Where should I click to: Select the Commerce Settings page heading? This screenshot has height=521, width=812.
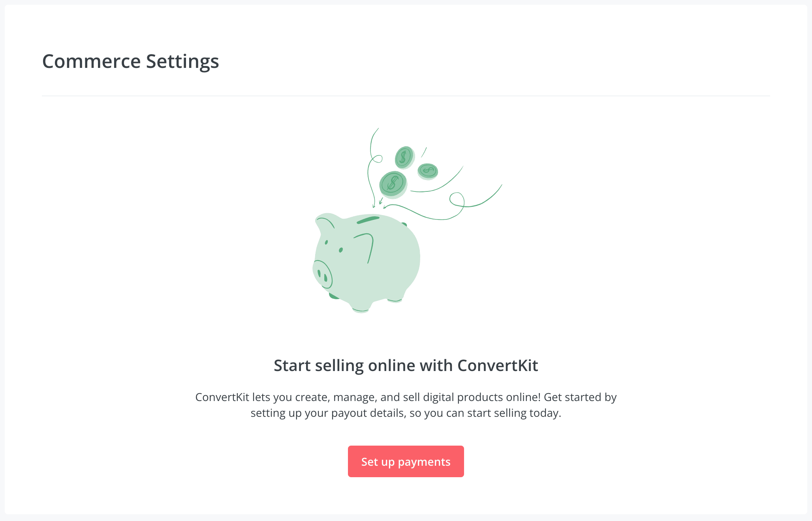click(x=131, y=62)
